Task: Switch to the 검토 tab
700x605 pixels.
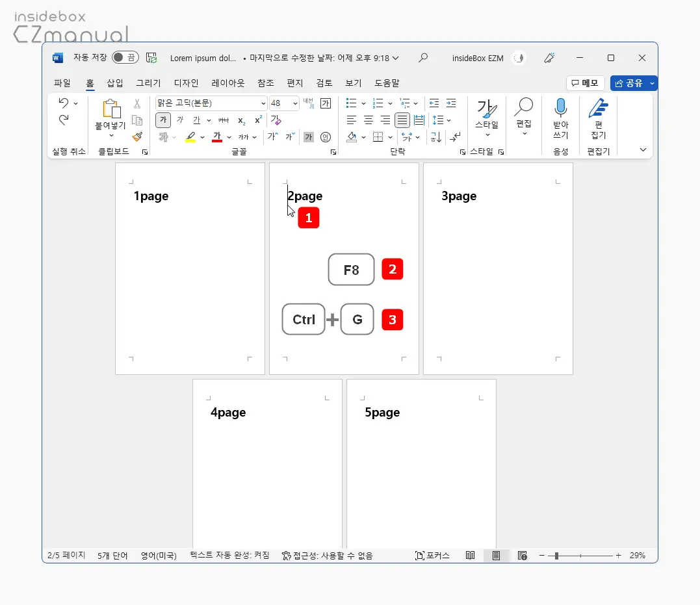Action: coord(324,83)
